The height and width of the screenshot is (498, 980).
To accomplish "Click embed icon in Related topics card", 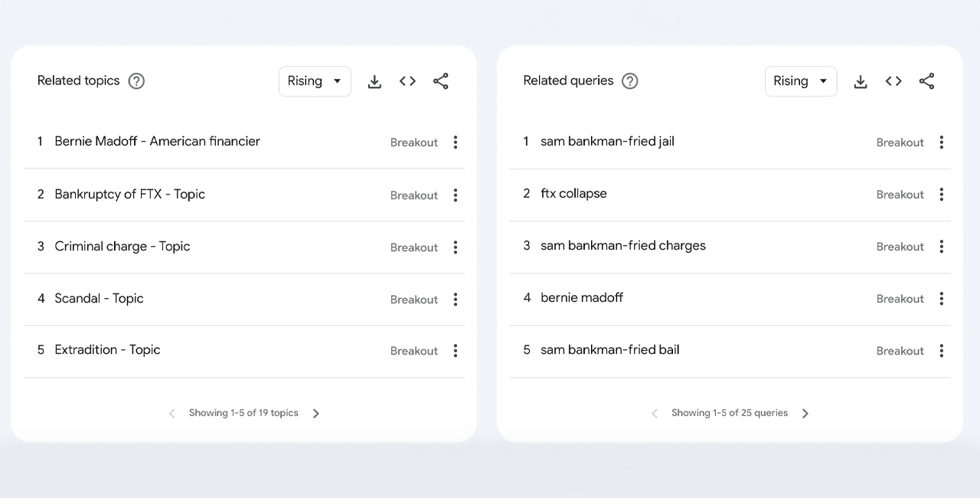I will [x=407, y=81].
